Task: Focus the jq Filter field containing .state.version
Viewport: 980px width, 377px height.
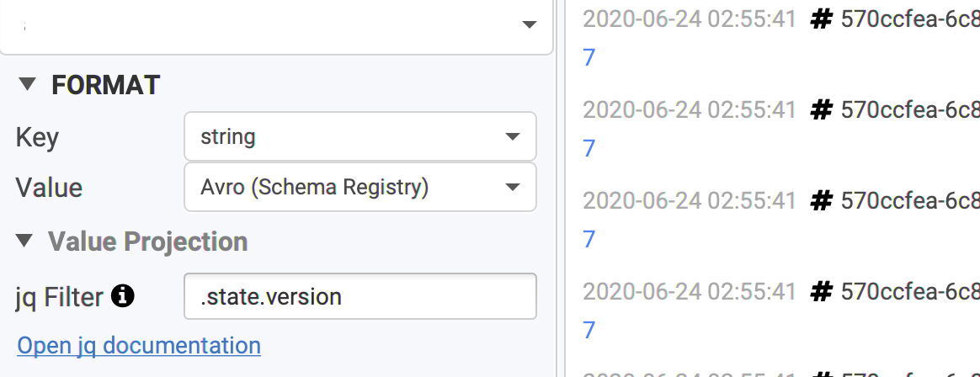Action: click(360, 296)
